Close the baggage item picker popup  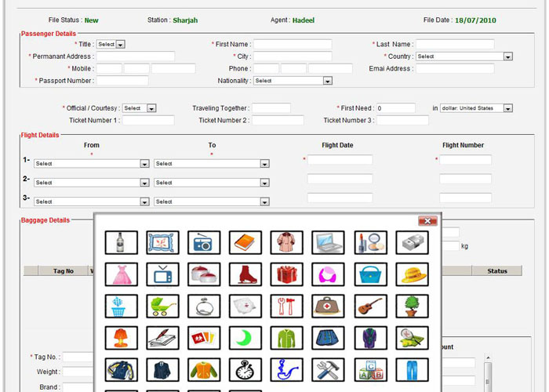point(427,221)
